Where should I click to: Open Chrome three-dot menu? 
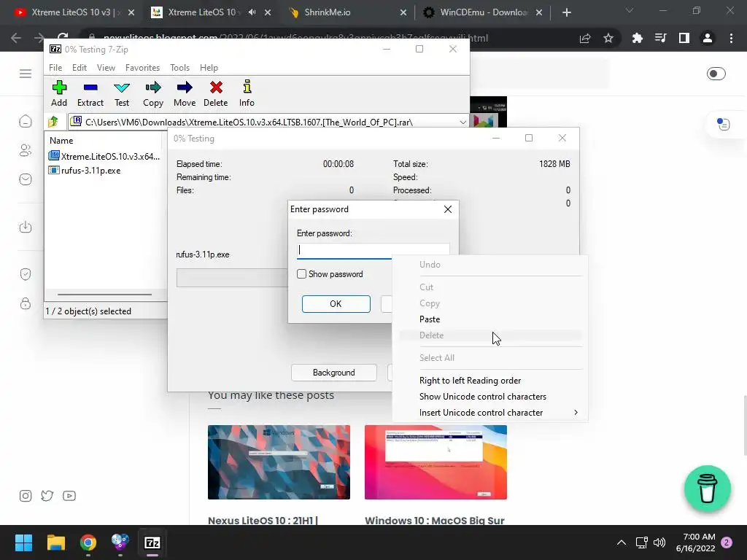(x=731, y=38)
